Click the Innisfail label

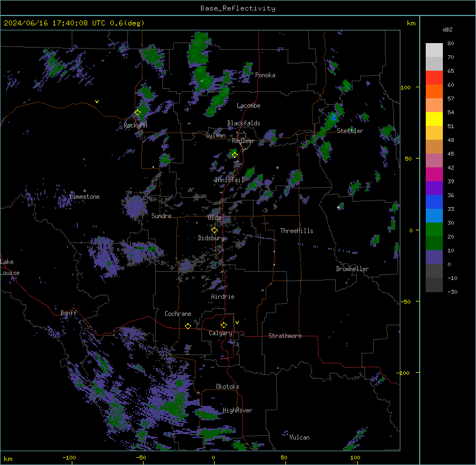pyautogui.click(x=230, y=180)
